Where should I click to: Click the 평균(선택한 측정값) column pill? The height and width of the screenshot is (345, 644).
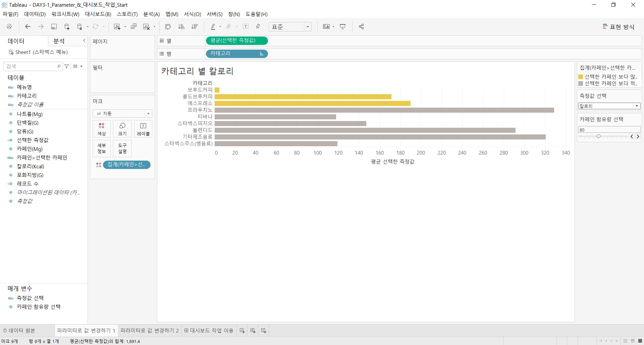pyautogui.click(x=236, y=41)
